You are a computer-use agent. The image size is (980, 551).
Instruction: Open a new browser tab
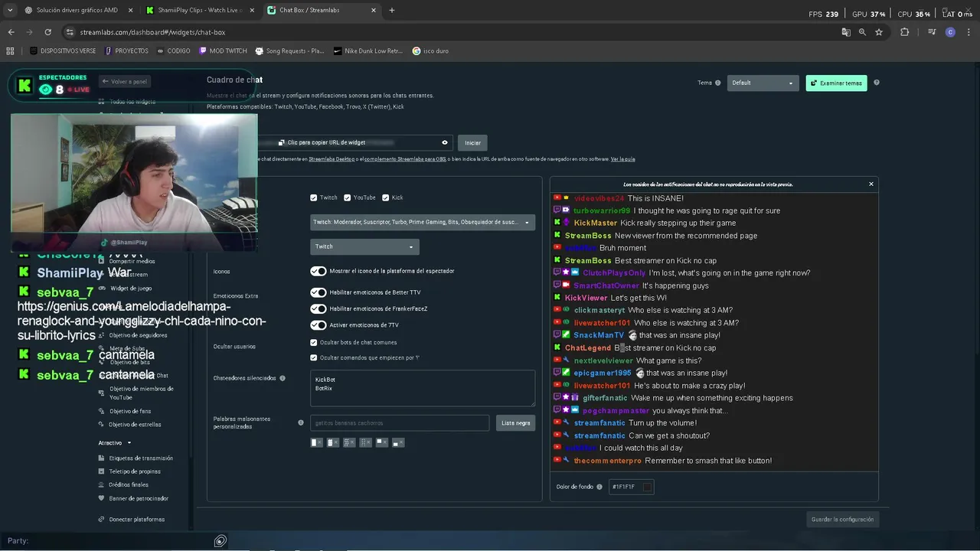point(391,10)
